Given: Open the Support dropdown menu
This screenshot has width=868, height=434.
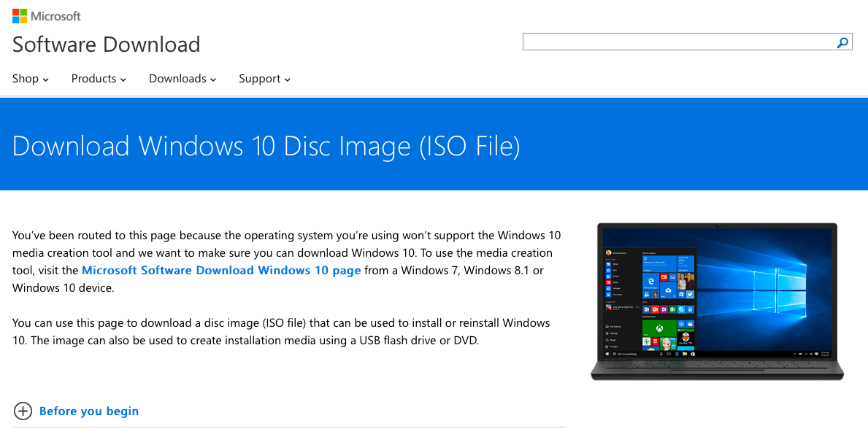Looking at the screenshot, I should [x=264, y=79].
